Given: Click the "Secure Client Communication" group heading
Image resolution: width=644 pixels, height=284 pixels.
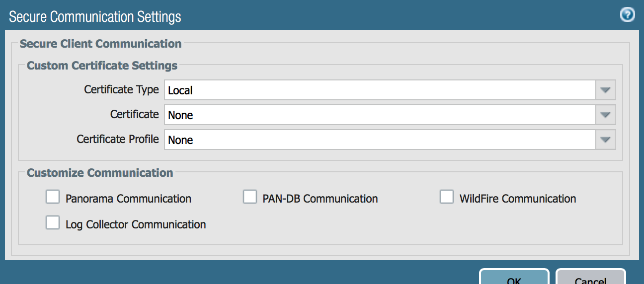Looking at the screenshot, I should pyautogui.click(x=100, y=44).
